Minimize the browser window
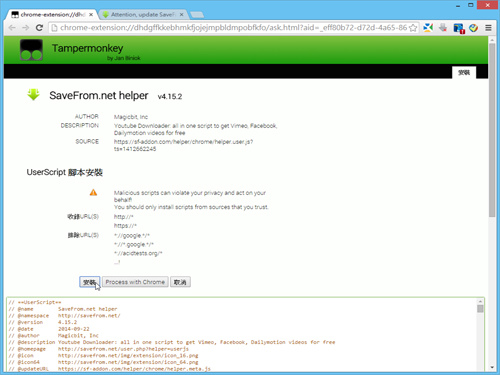 [x=458, y=6]
